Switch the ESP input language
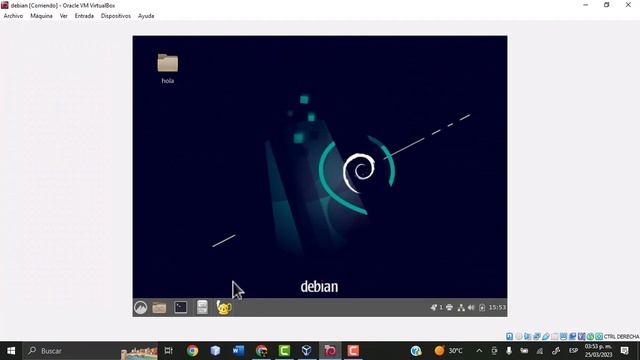Screen dimensions: 640x360 [573, 351]
